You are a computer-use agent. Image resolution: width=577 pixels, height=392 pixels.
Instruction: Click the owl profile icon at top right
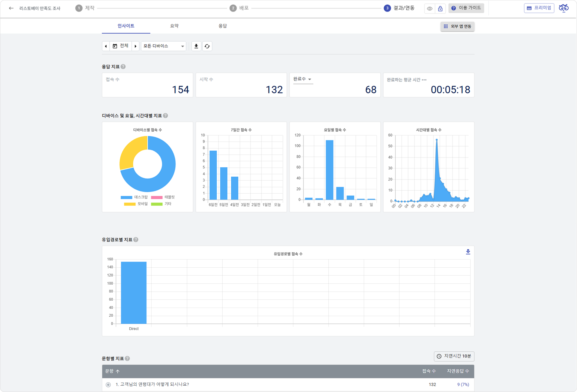(x=563, y=8)
